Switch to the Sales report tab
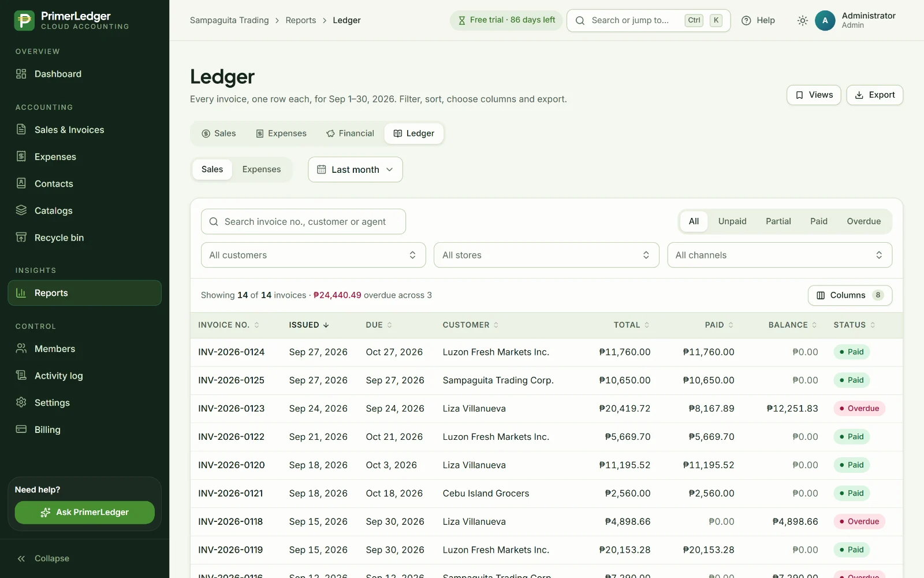Screen dimensions: 924x578 coord(218,134)
